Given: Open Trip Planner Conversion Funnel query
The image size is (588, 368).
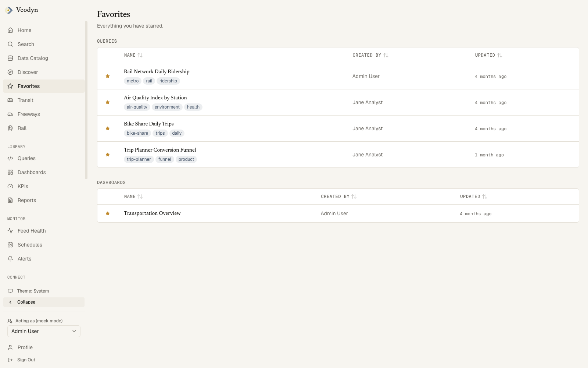Looking at the screenshot, I should pos(160,150).
